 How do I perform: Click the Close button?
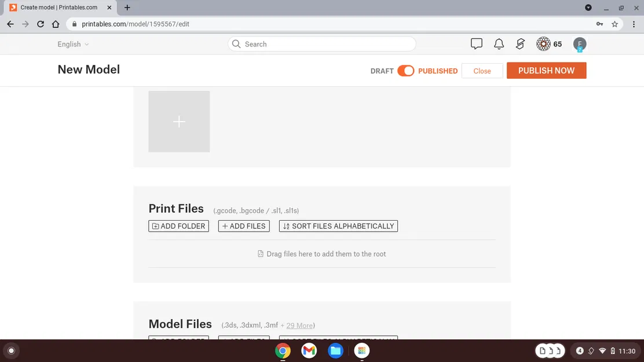482,71
